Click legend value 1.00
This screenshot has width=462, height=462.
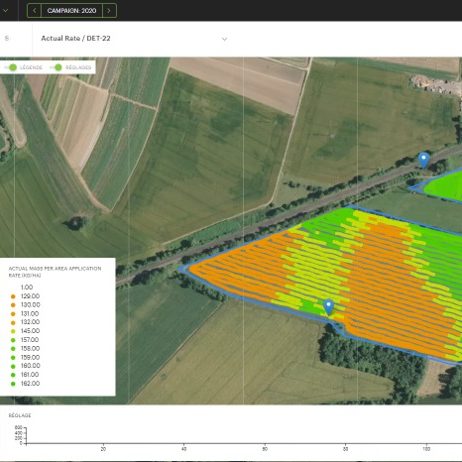[27, 287]
